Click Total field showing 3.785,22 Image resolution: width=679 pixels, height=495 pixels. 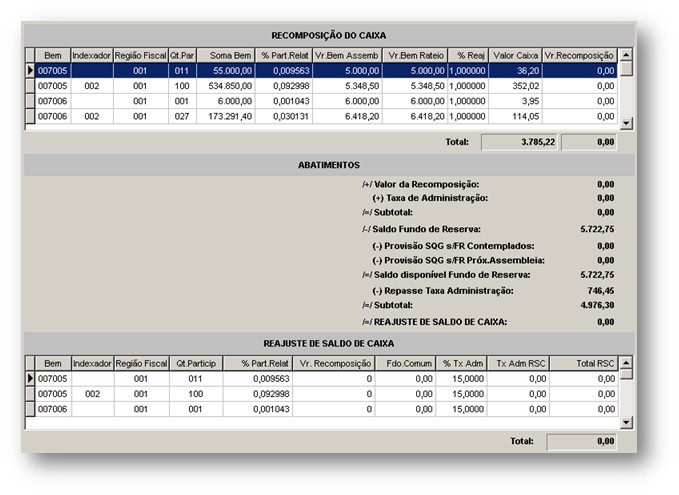tap(520, 142)
